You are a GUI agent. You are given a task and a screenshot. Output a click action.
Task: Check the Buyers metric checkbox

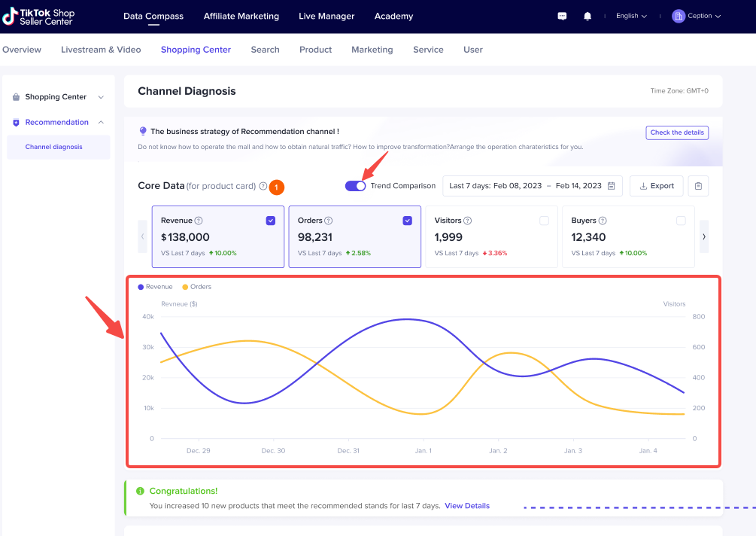point(681,221)
